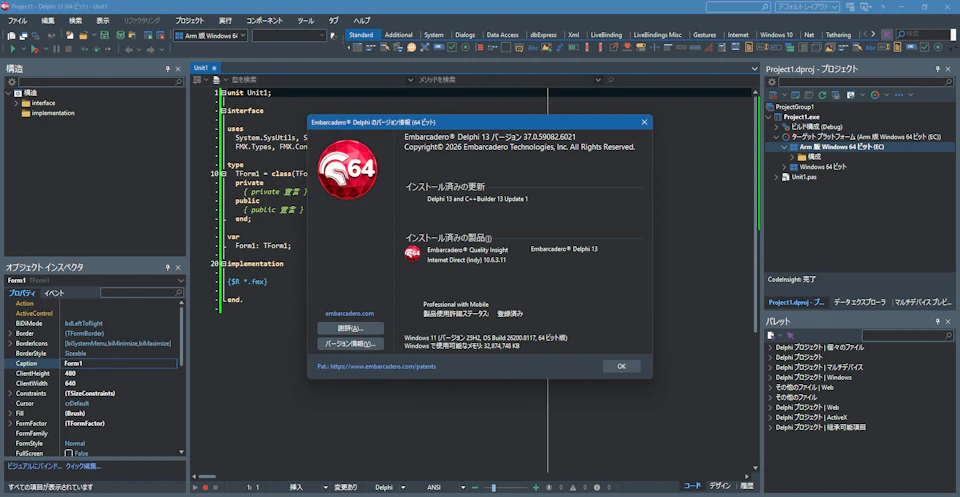The image size is (960, 497).
Task: Click the zoom out minus icon in status bar
Action: [474, 488]
